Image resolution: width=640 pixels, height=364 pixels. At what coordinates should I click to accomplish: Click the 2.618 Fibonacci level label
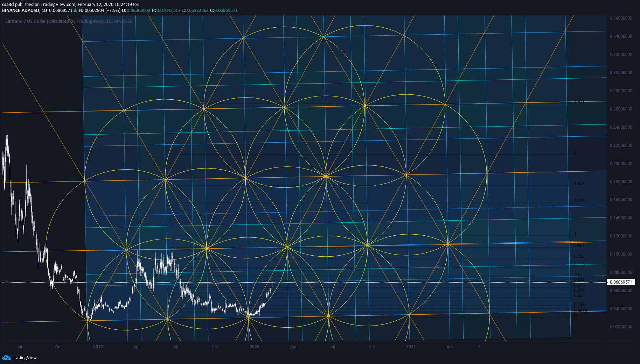(x=579, y=102)
